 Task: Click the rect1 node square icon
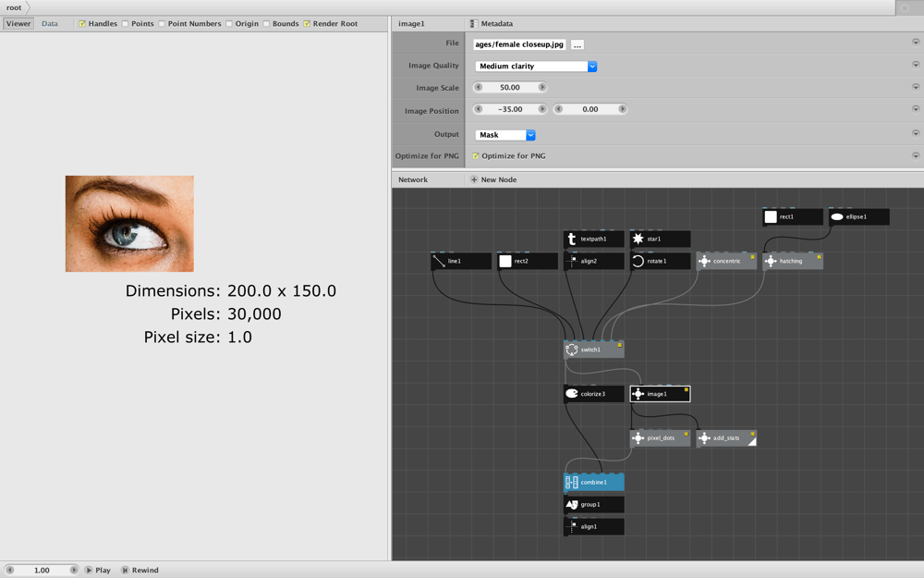pos(771,216)
